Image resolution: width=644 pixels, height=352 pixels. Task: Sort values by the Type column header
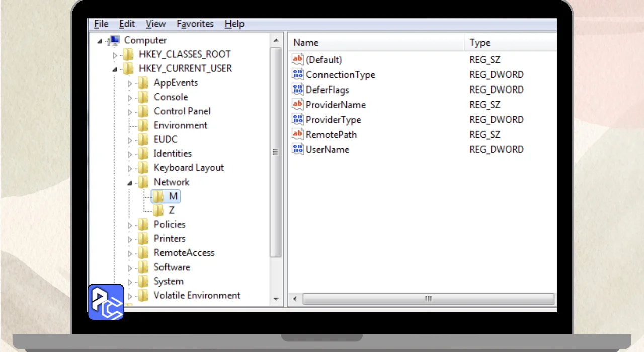click(511, 43)
